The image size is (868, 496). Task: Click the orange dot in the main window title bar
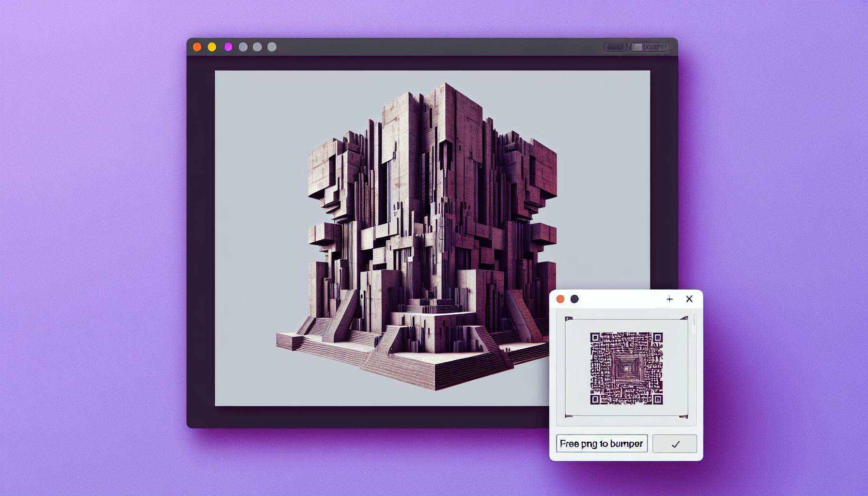197,47
